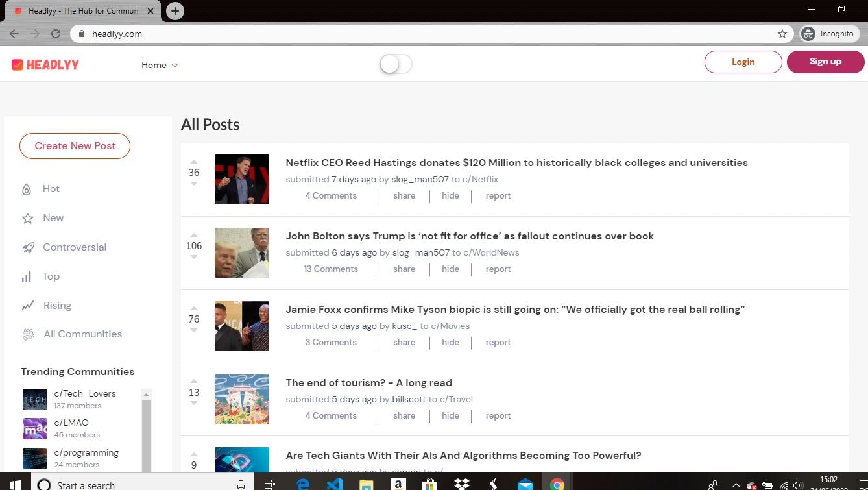868x490 pixels.
Task: Open the Netflix CEO Reed Hastings headline
Action: pyautogui.click(x=516, y=163)
